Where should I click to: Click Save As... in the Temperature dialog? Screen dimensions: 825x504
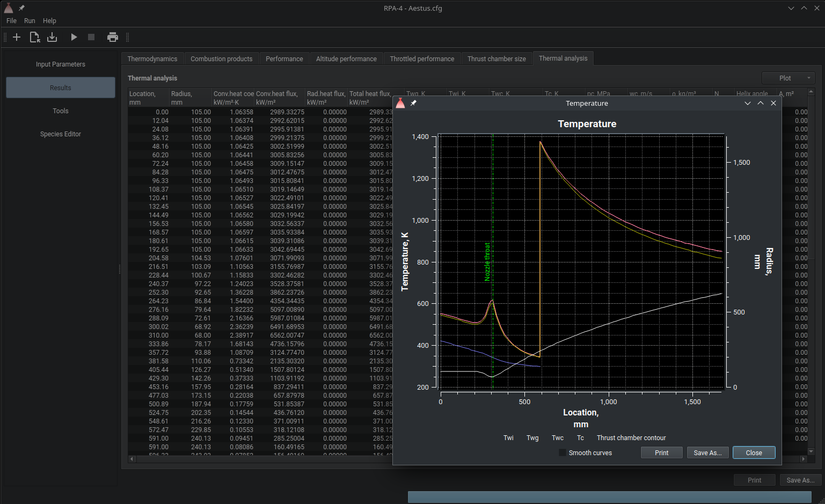tap(707, 453)
